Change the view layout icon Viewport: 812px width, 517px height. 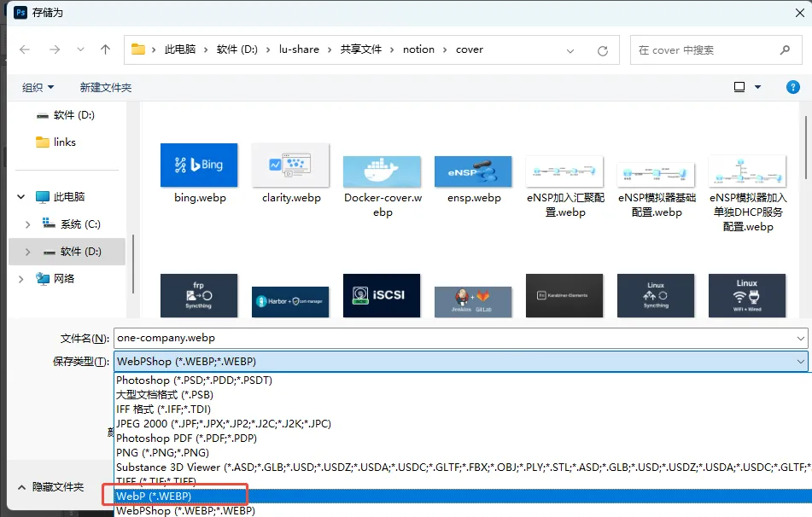pyautogui.click(x=739, y=87)
